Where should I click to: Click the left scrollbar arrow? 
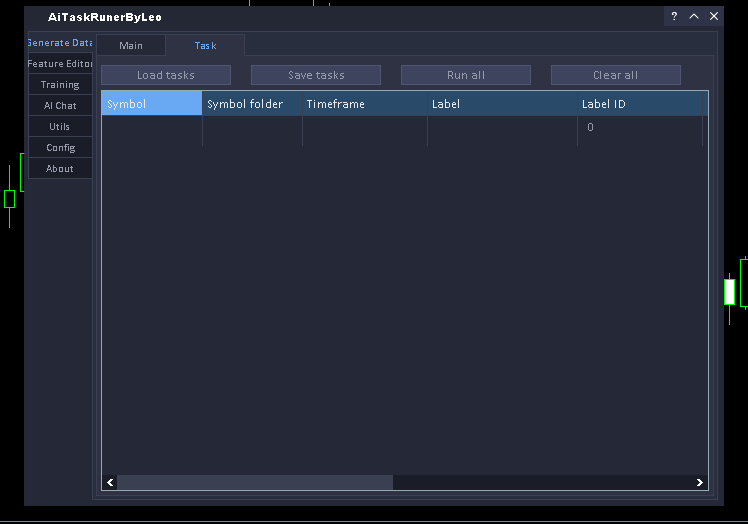click(110, 482)
